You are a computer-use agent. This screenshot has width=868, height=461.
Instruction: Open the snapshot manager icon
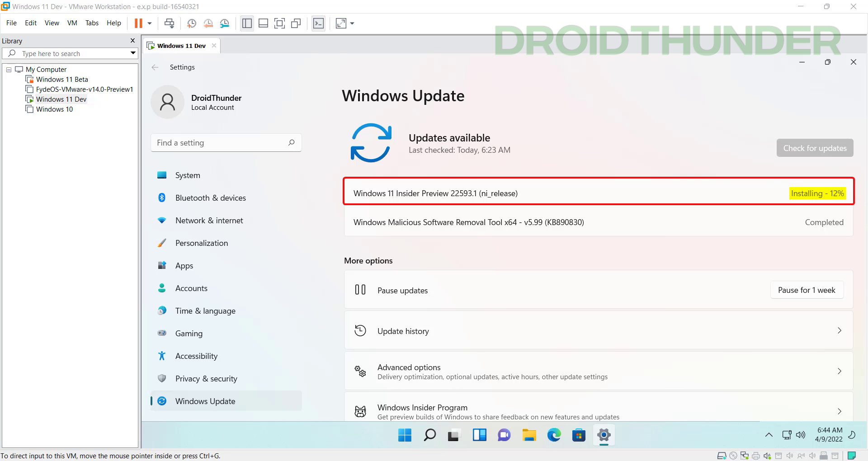224,23
